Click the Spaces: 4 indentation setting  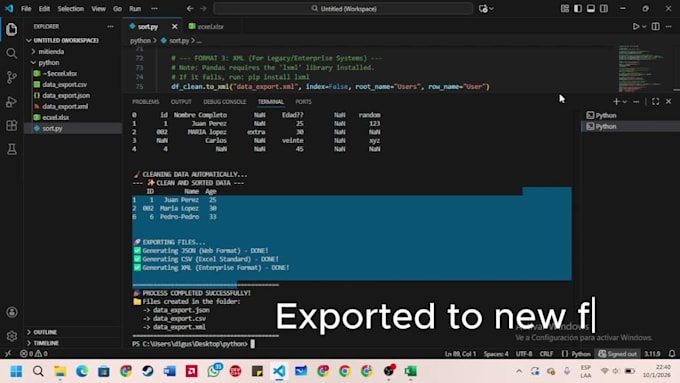pos(496,354)
